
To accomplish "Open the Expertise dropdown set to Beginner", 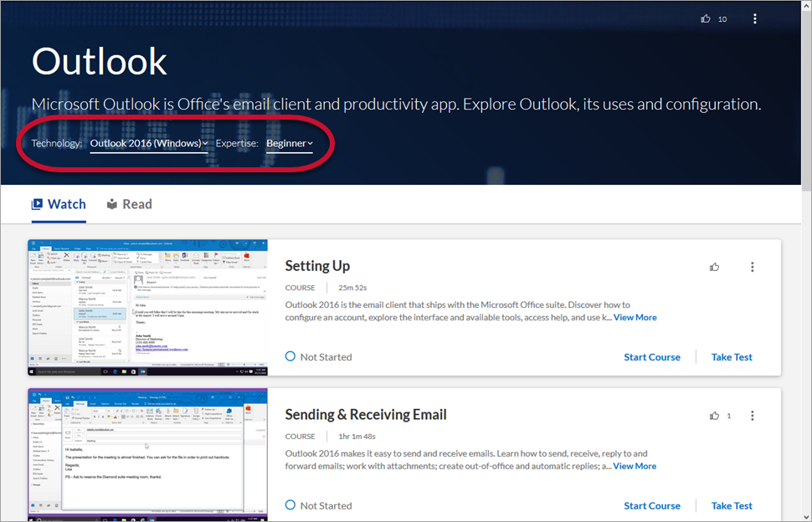I will 289,143.
